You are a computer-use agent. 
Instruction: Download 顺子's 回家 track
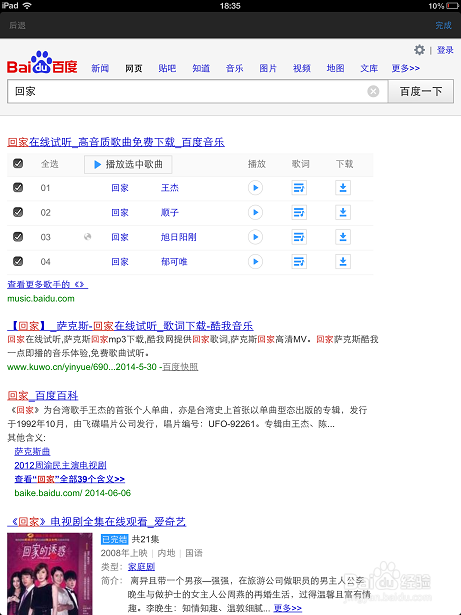tap(343, 213)
